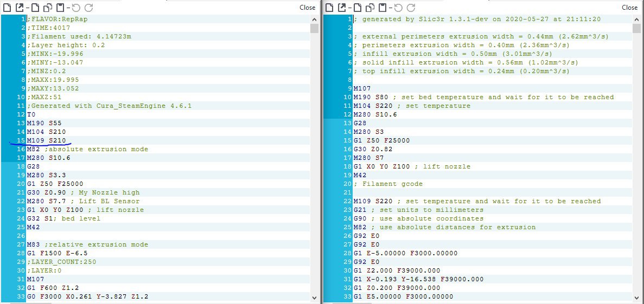The image size is (644, 304).
Task: Click the New file icon in right editor
Action: point(329,8)
